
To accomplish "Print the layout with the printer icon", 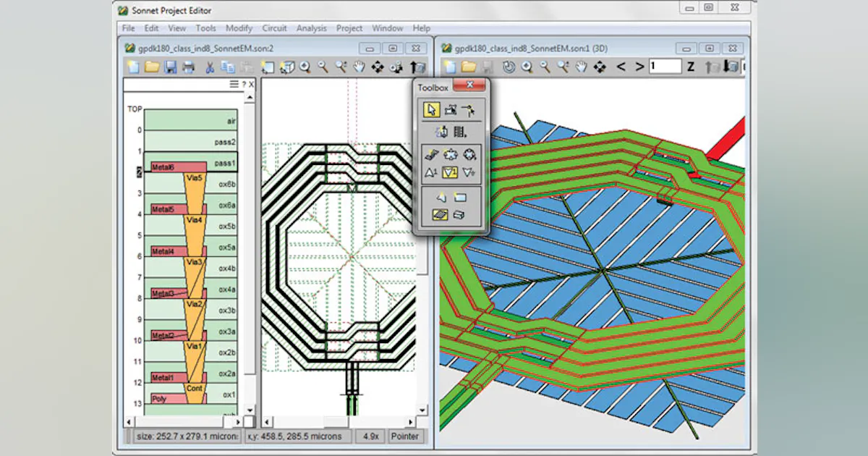I will coord(189,67).
